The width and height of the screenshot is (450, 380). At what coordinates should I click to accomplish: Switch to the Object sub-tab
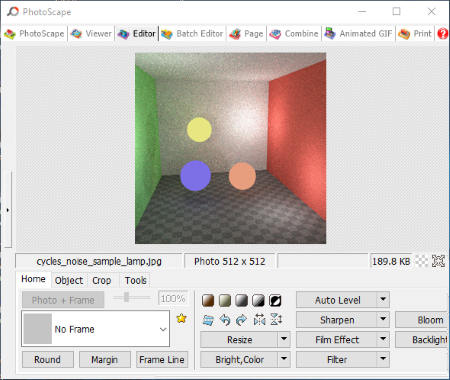69,281
